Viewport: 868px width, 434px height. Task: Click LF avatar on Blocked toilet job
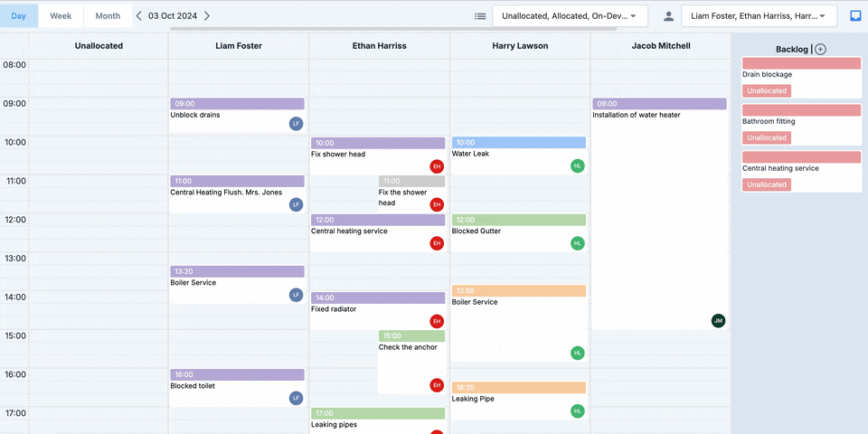(297, 398)
